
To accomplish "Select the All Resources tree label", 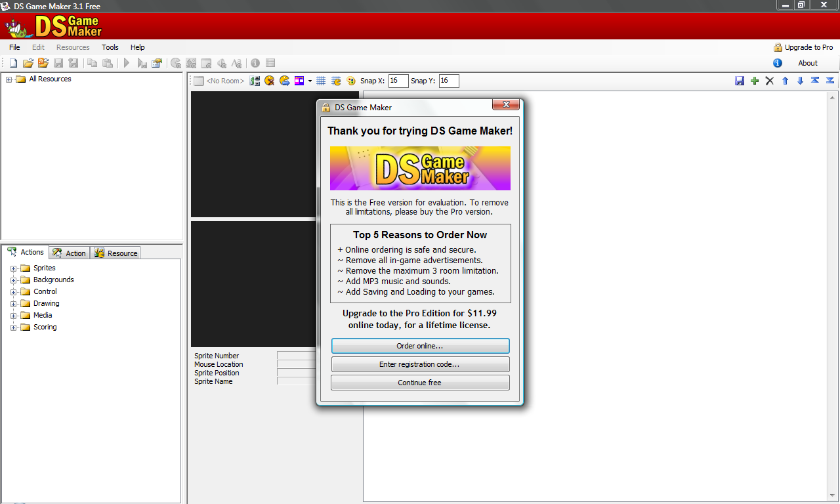I will [50, 79].
